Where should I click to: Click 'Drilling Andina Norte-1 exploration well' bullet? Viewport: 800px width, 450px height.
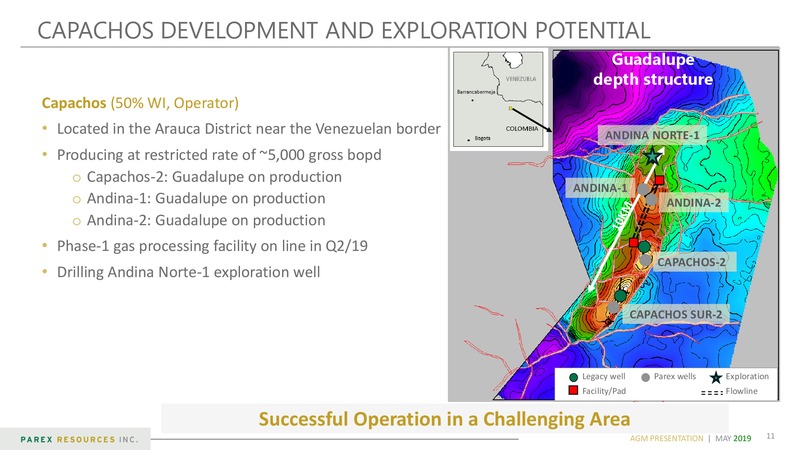pos(188,272)
